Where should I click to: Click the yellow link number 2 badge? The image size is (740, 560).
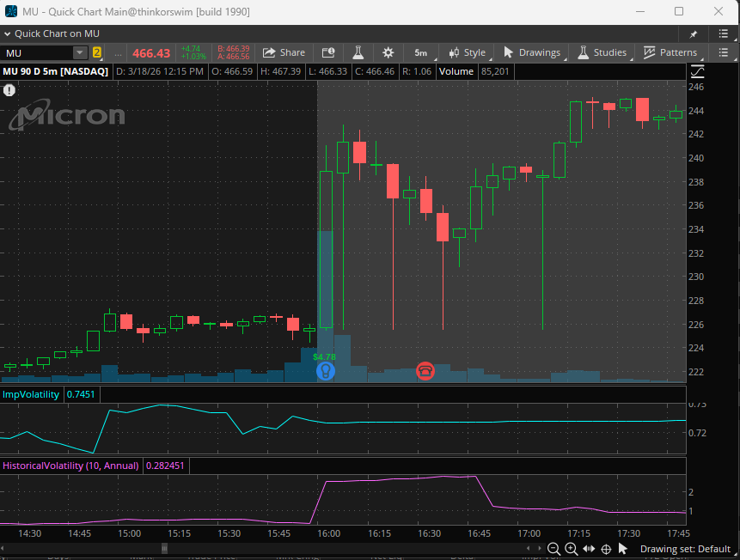[x=97, y=52]
